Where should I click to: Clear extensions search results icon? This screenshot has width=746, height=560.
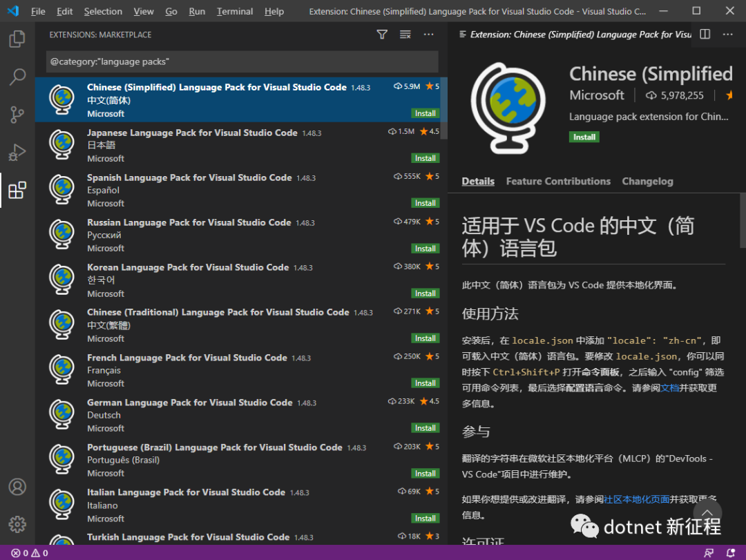point(405,35)
